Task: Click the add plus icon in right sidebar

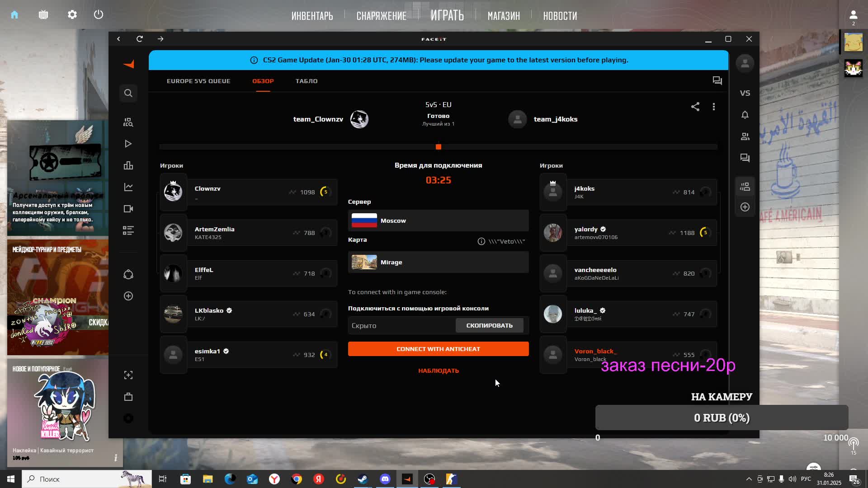Action: click(745, 207)
